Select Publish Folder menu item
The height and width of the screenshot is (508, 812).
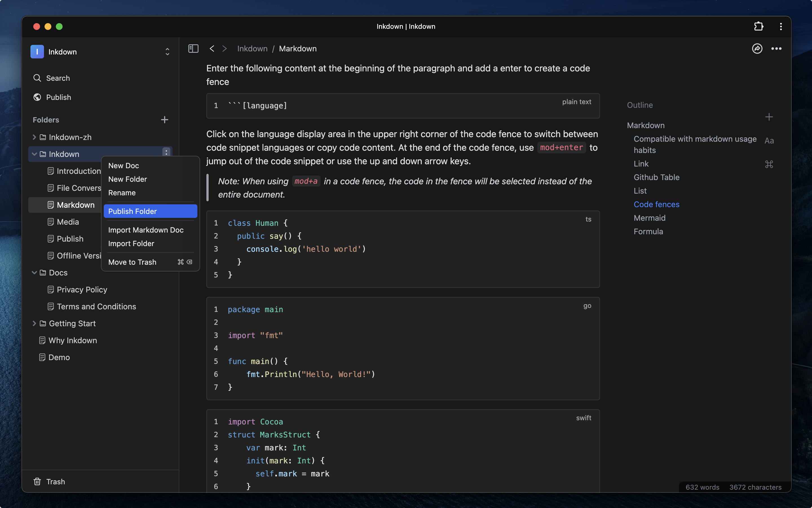150,211
